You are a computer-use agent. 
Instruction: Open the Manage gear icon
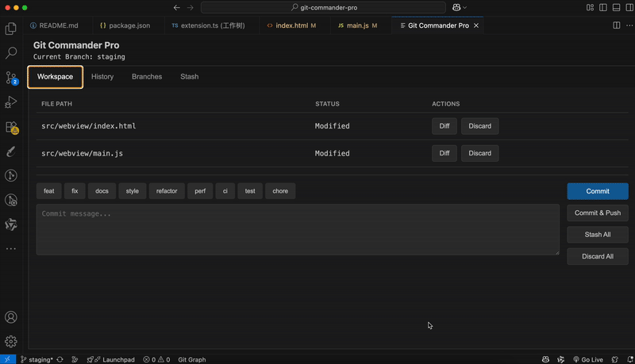(11, 341)
